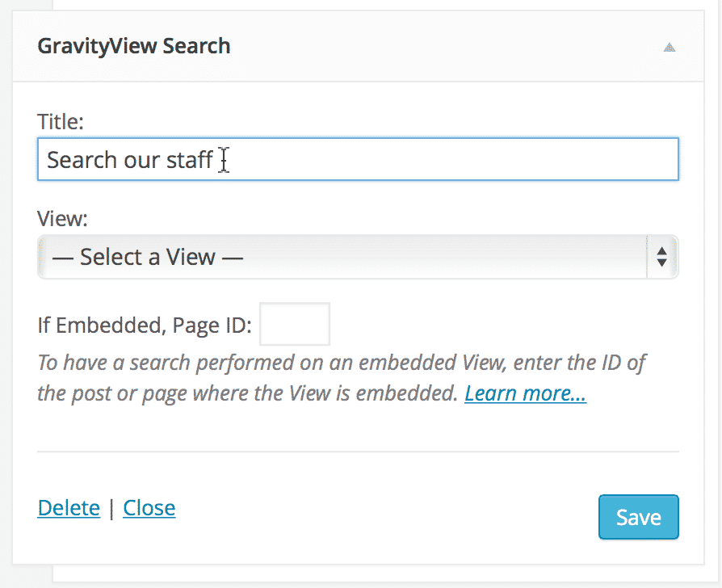Click the horizontal divider above the Delete link
This screenshot has width=722, height=588.
(x=358, y=451)
